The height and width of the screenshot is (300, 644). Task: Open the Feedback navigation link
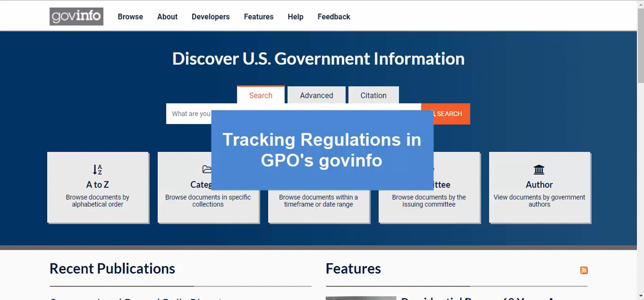pos(334,17)
